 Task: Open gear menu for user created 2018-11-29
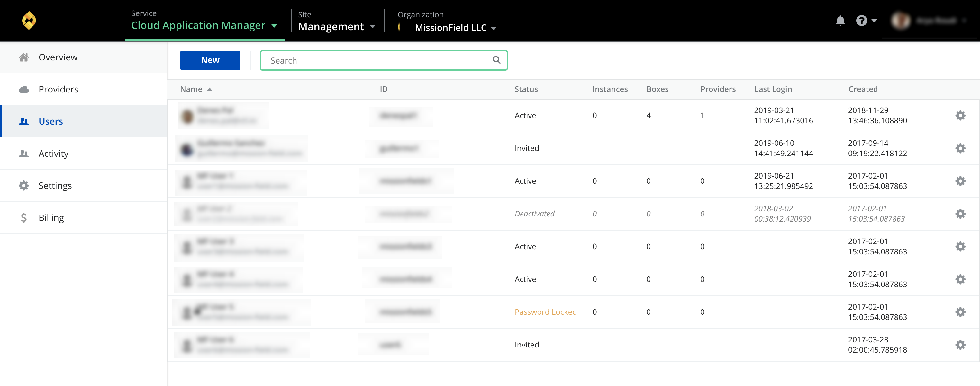pyautogui.click(x=960, y=116)
